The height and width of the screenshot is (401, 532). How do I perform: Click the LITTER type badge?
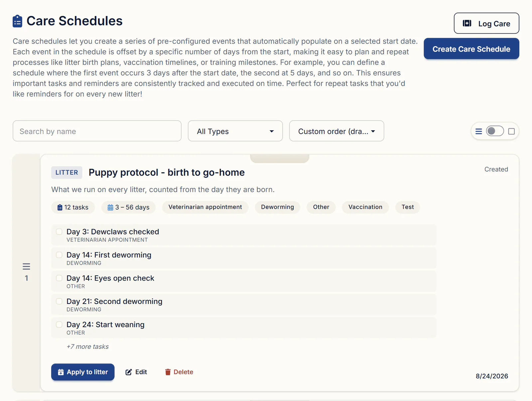click(67, 173)
